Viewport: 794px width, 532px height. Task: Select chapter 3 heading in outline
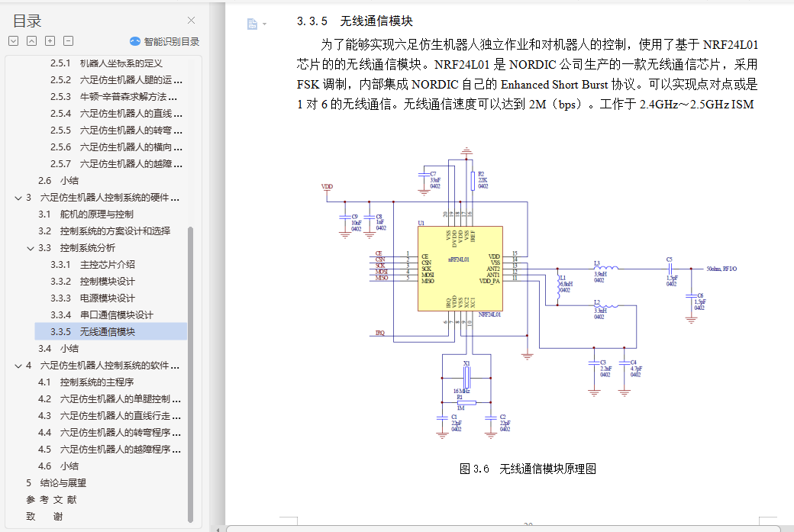[x=103, y=198]
